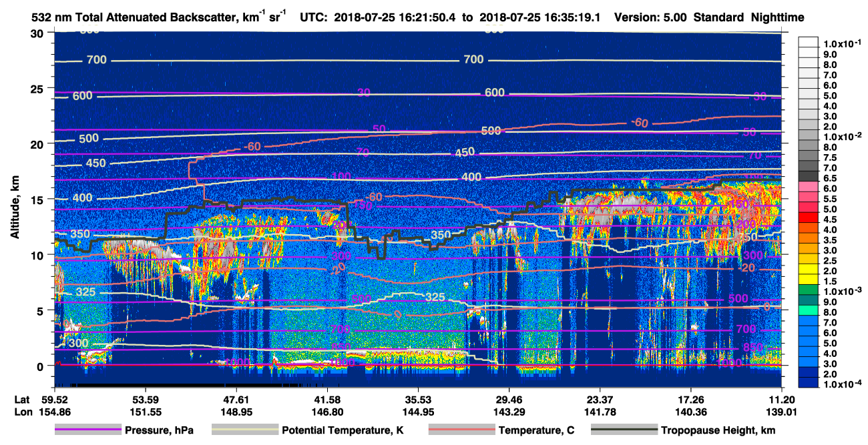Click the Temperature, C legend label

(536, 430)
